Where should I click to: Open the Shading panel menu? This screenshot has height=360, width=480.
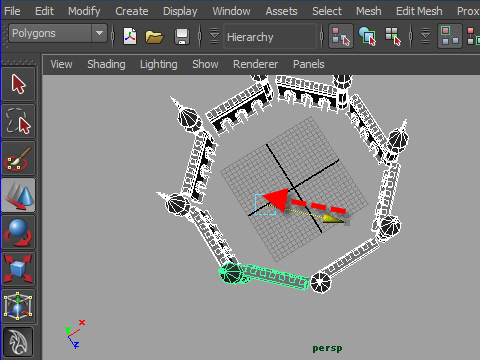[x=106, y=64]
